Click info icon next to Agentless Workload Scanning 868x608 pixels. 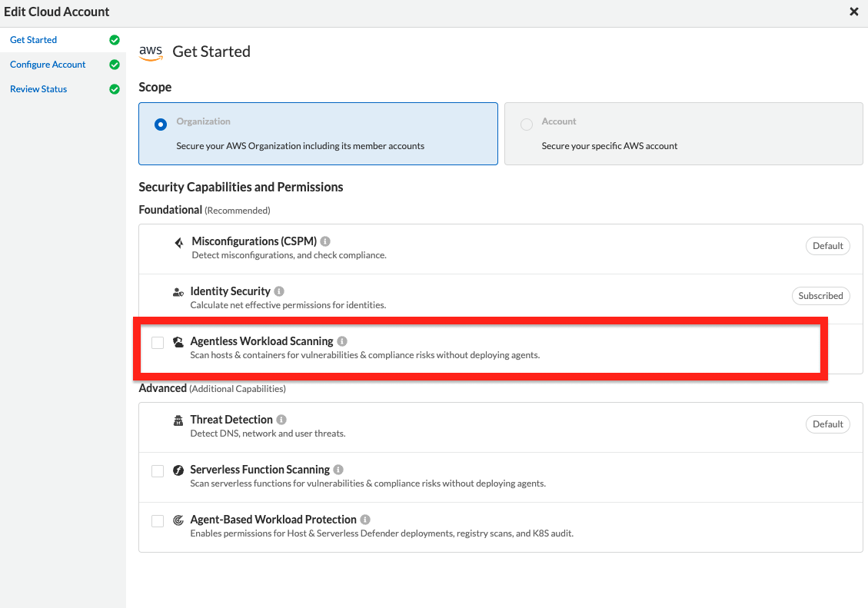point(342,341)
